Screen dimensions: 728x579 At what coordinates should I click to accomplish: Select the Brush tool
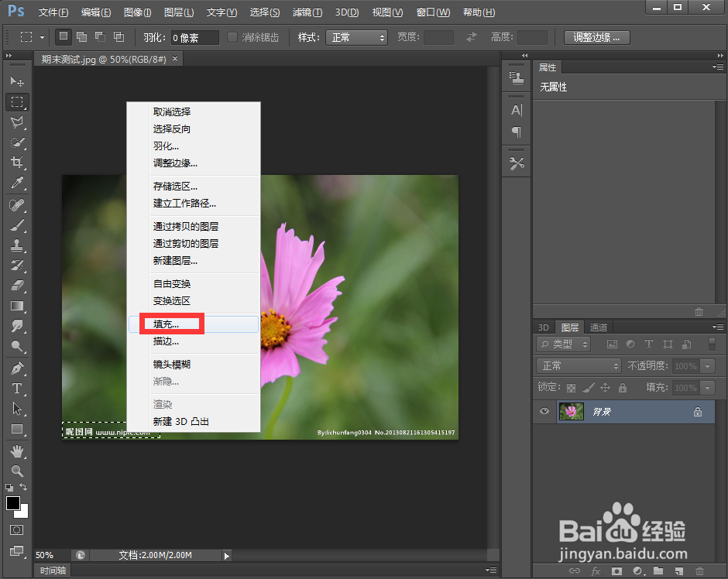[18, 226]
